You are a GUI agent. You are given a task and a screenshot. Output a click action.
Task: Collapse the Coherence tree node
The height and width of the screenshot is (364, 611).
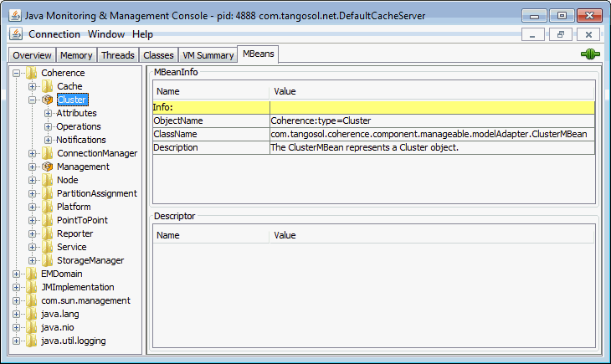[x=16, y=73]
